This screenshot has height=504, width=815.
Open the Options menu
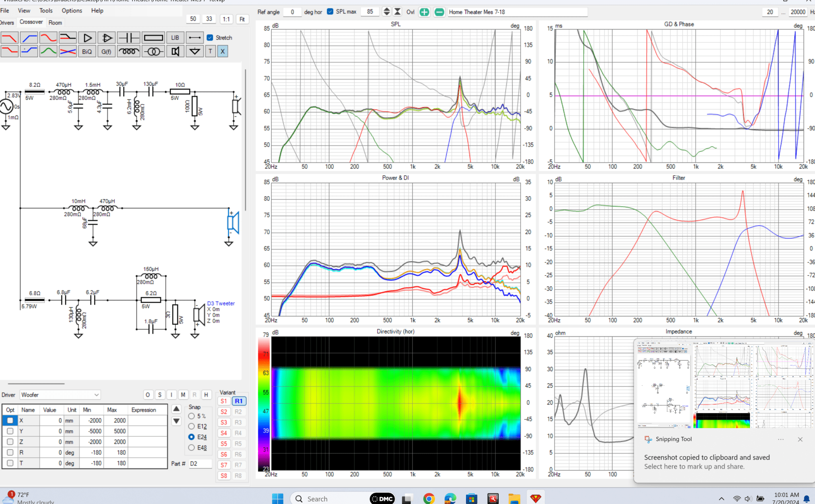pyautogui.click(x=72, y=11)
